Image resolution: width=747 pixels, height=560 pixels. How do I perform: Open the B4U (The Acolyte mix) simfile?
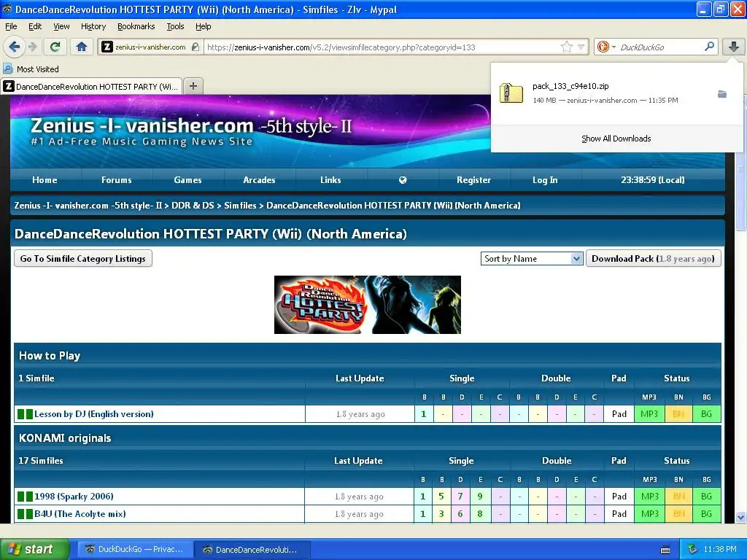(x=80, y=514)
